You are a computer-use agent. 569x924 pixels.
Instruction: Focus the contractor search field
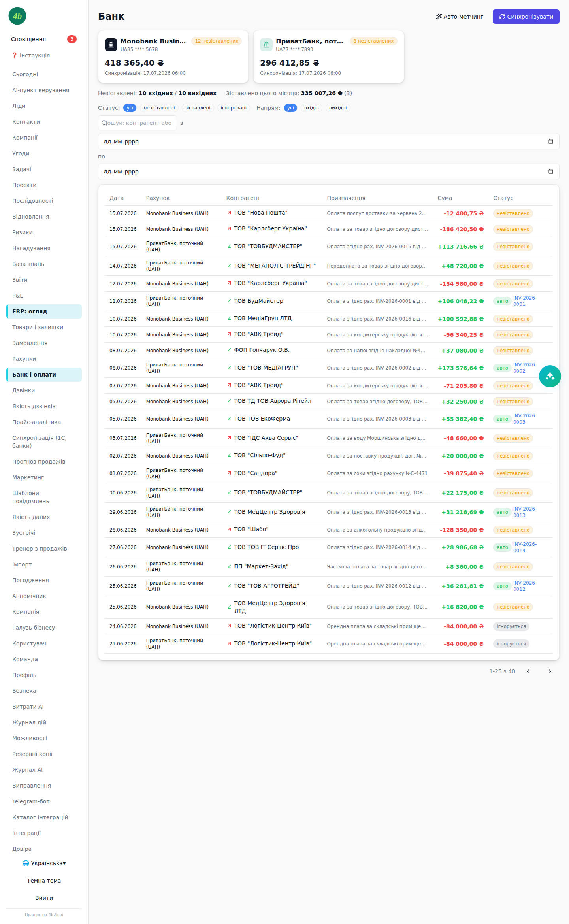(x=137, y=123)
